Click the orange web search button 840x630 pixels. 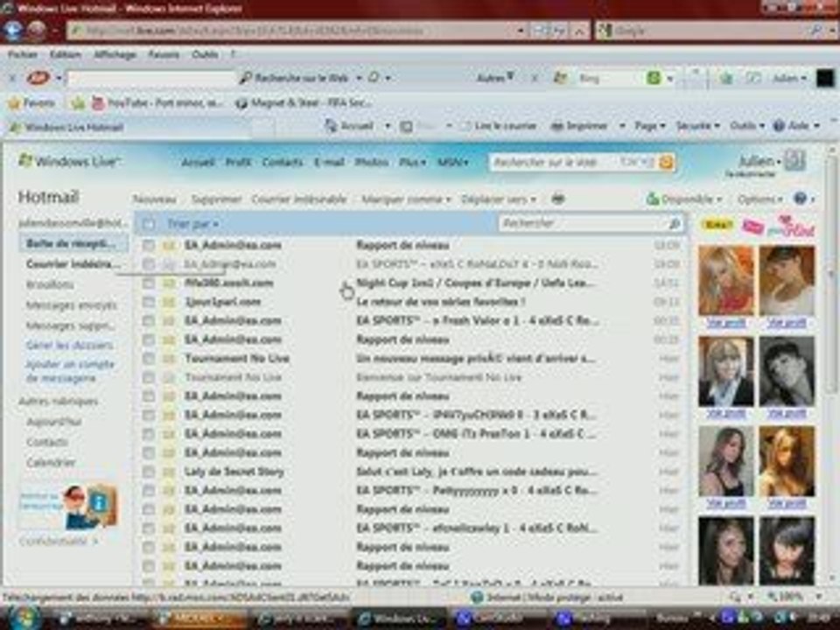point(666,162)
